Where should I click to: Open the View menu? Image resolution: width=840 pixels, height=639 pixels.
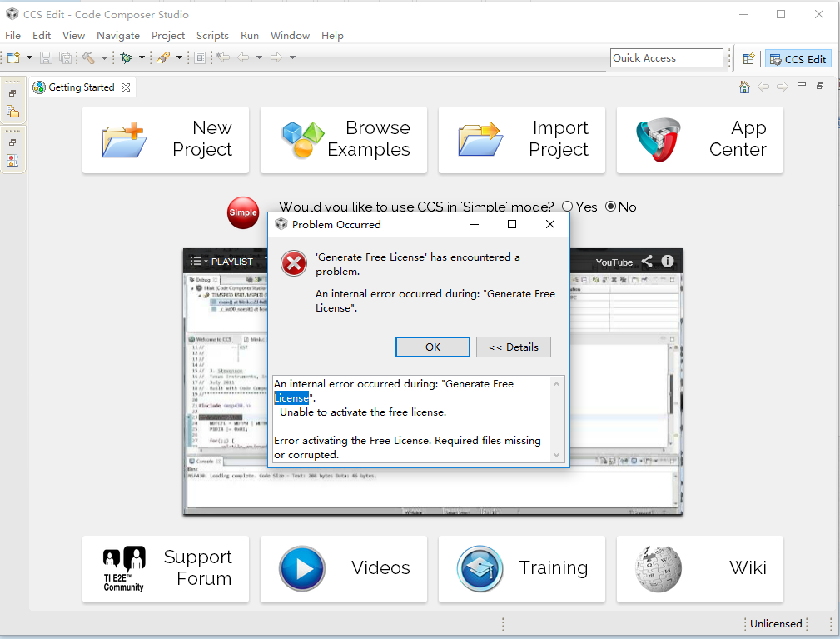(x=73, y=35)
